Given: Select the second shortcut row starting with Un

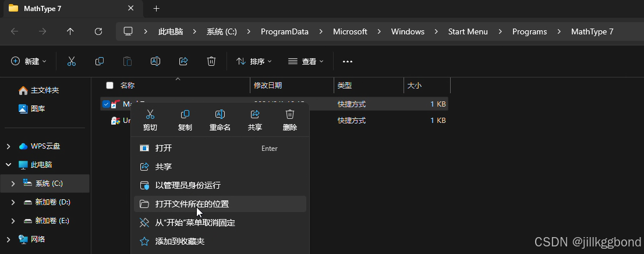Looking at the screenshot, I should click(274, 121).
